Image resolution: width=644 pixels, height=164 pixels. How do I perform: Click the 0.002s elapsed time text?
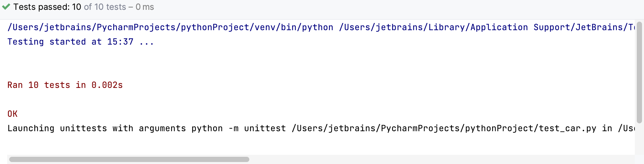point(107,85)
